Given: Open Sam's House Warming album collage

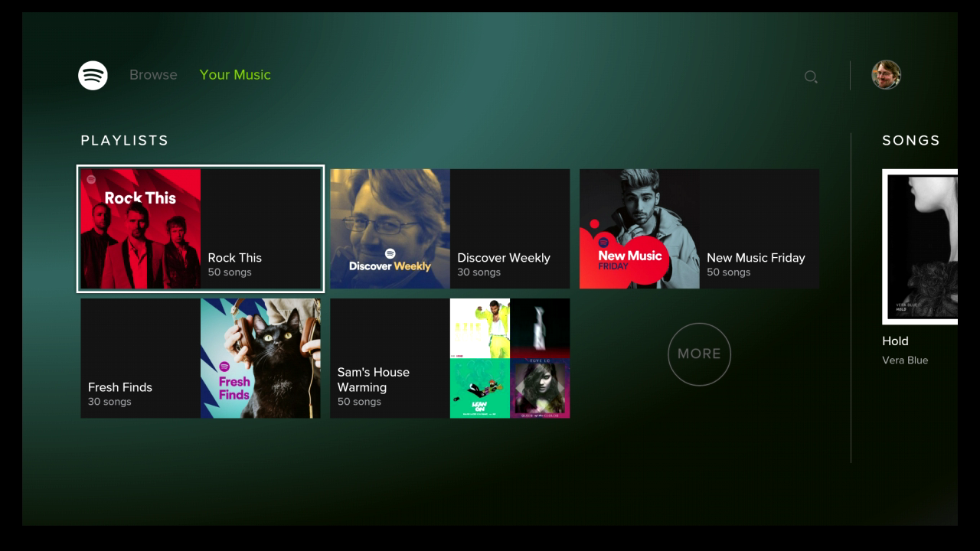Looking at the screenshot, I should (x=510, y=358).
